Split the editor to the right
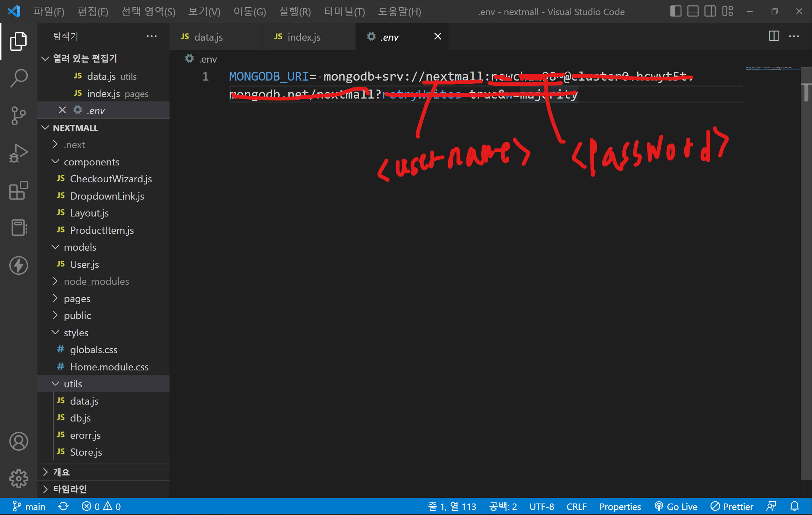The height and width of the screenshot is (515, 812). tap(774, 36)
